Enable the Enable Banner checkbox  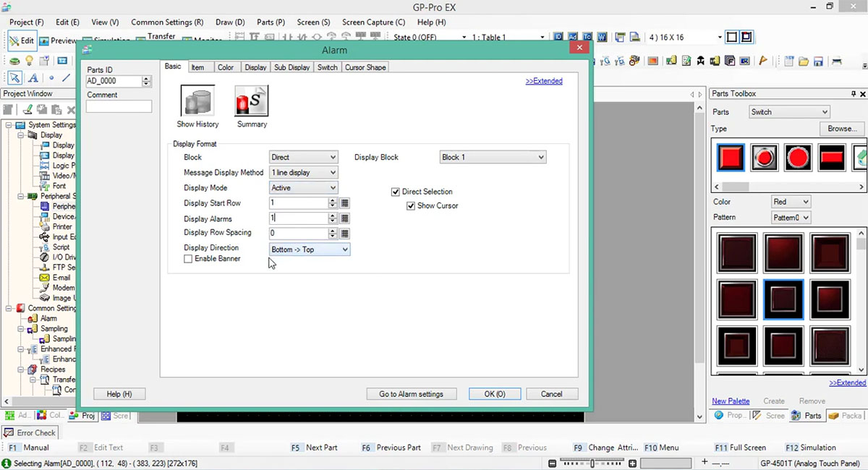coord(188,259)
